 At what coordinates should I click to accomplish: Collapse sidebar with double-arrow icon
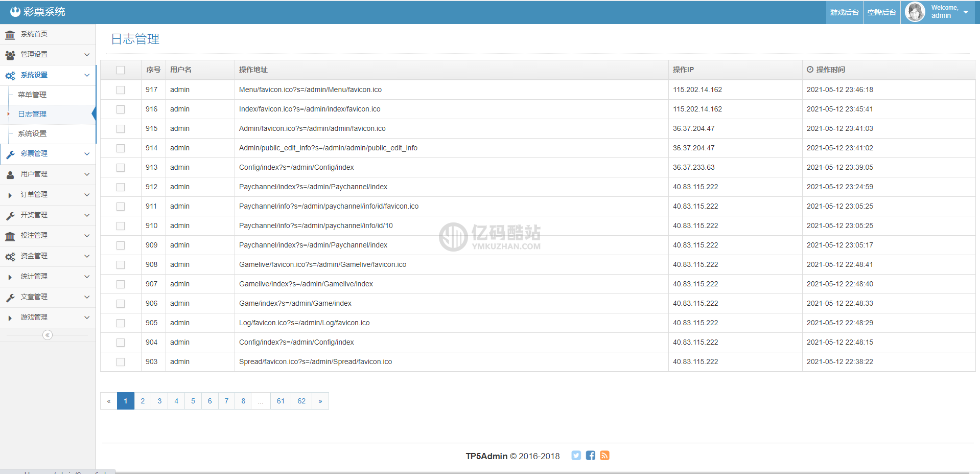[x=48, y=335]
